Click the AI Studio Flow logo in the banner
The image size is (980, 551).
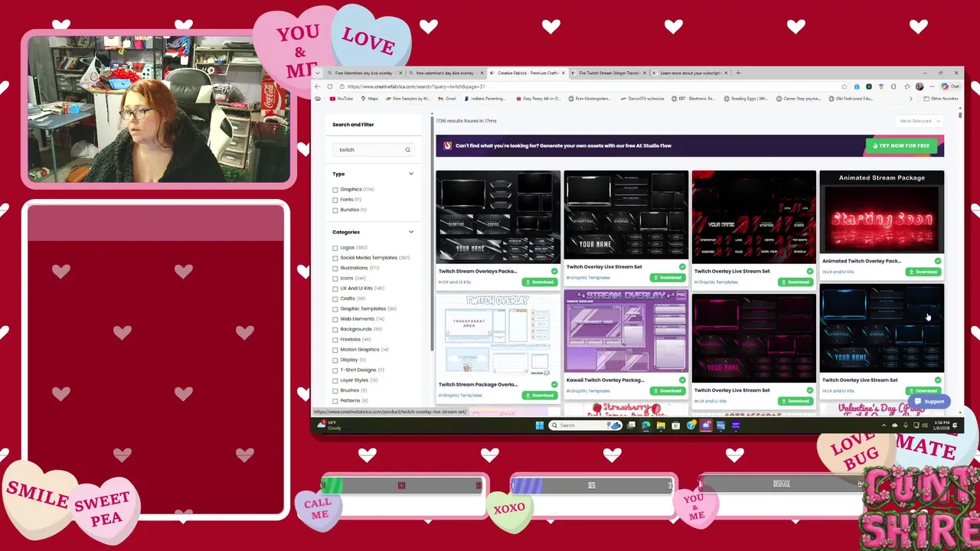click(448, 145)
